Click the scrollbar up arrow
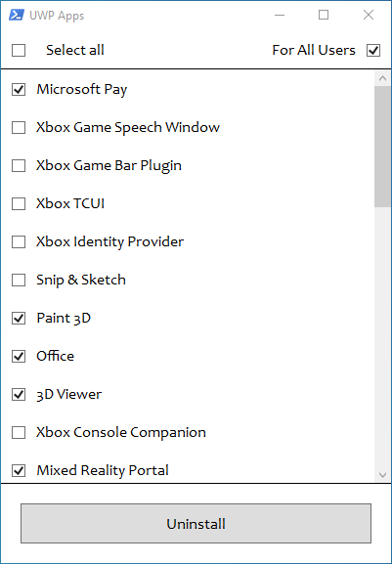The image size is (392, 564). (382, 78)
